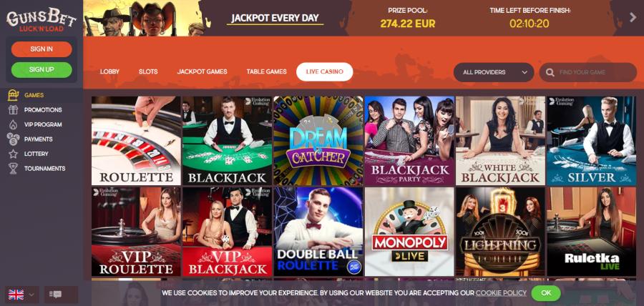Click the green Sign Up button

coord(42,70)
